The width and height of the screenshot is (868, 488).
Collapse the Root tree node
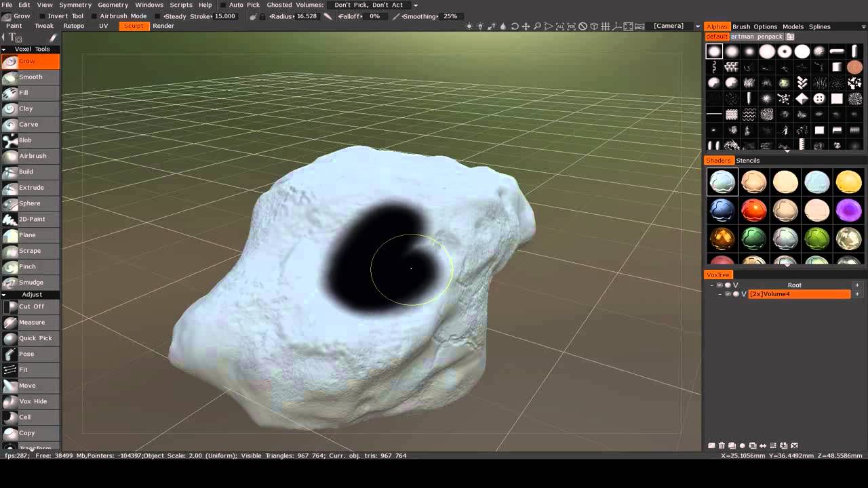[x=712, y=285]
